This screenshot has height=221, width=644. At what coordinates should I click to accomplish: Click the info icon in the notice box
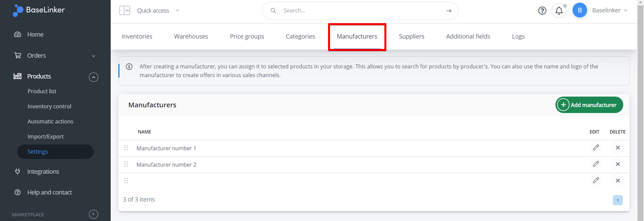(129, 66)
